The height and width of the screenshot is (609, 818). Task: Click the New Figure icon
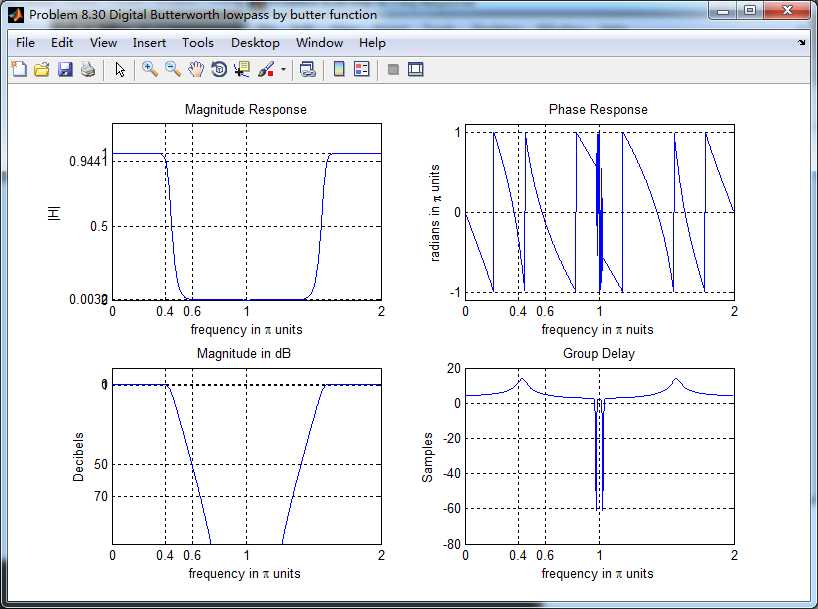click(19, 69)
